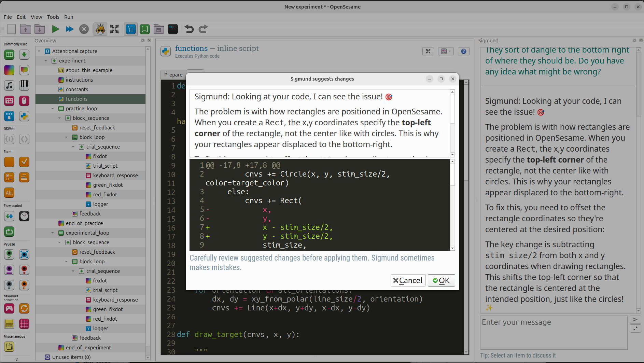Switch to the Prepare tab
644x363 pixels.
pos(173,75)
